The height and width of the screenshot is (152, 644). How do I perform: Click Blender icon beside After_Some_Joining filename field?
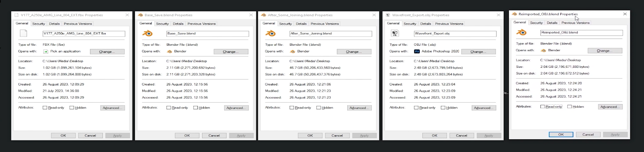pyautogui.click(x=271, y=33)
